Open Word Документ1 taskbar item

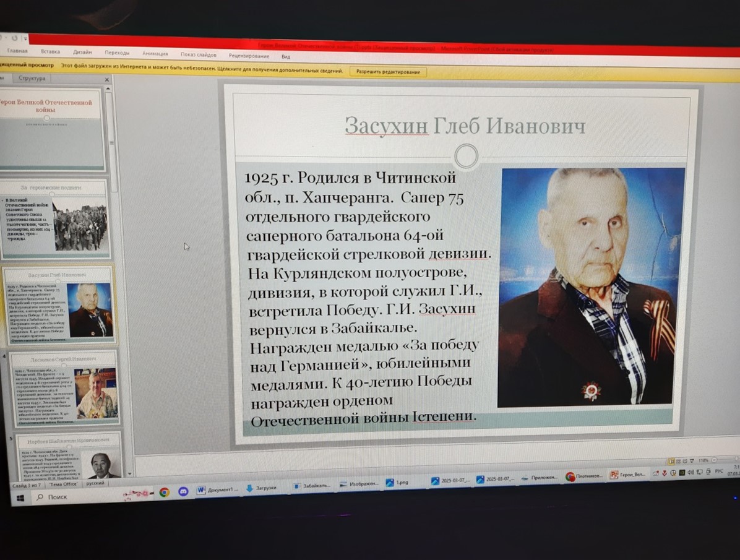click(217, 490)
